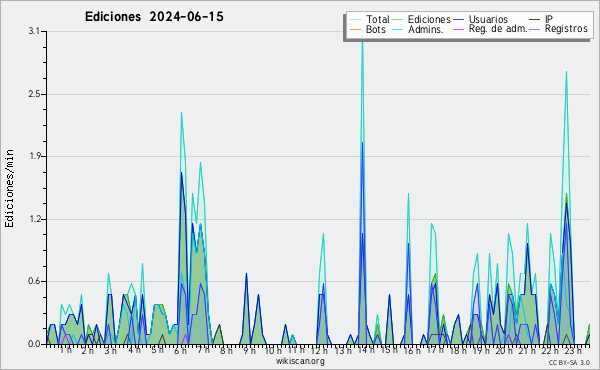The height and width of the screenshot is (370, 600).
Task: Click the '19 h' x-axis label
Action: point(481,351)
